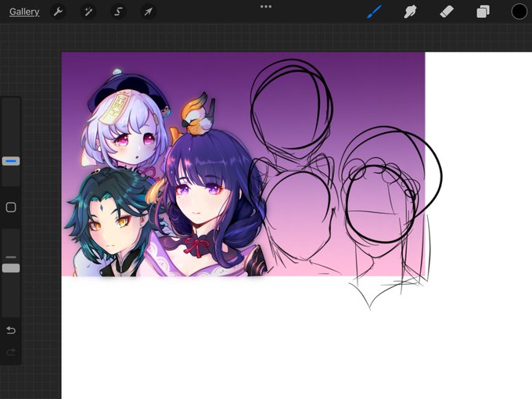Viewport: 532px width, 399px height.
Task: Undo the last stroke
Action: pyautogui.click(x=11, y=330)
